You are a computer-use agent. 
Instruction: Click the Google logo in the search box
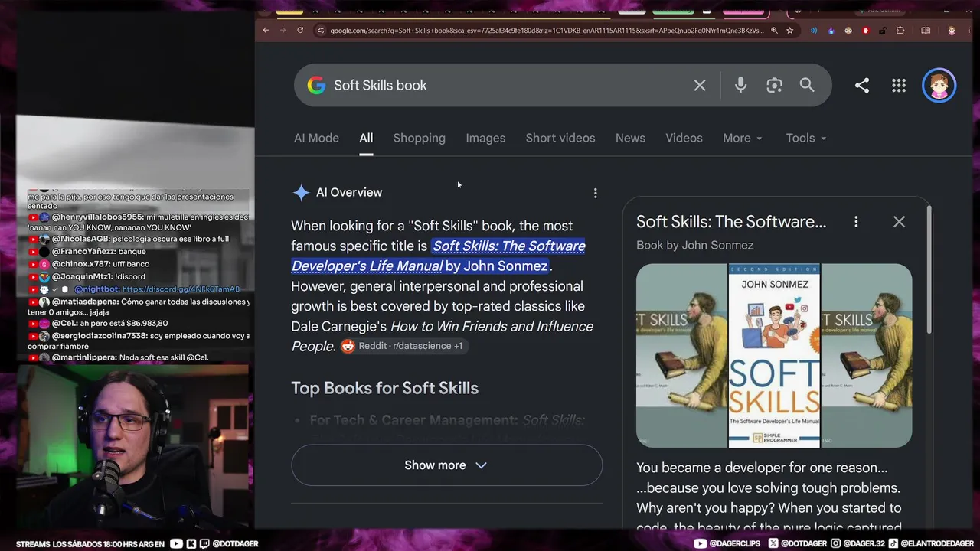point(316,85)
